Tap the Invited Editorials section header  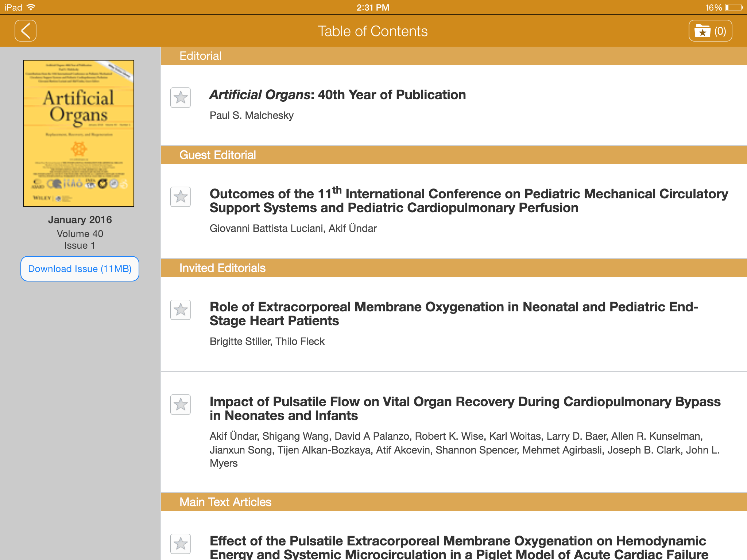coord(222,268)
